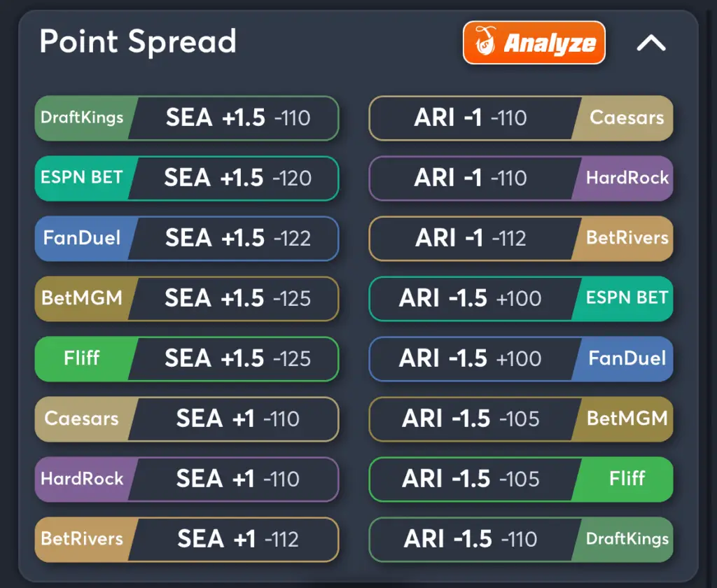Select ESPN BET ARI -1.5 +100

pos(521,299)
